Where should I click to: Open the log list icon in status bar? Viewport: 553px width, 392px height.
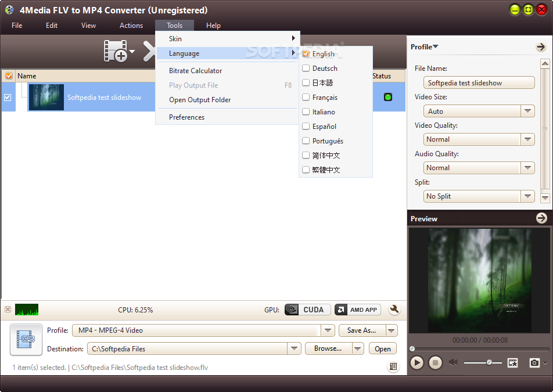pos(393,366)
